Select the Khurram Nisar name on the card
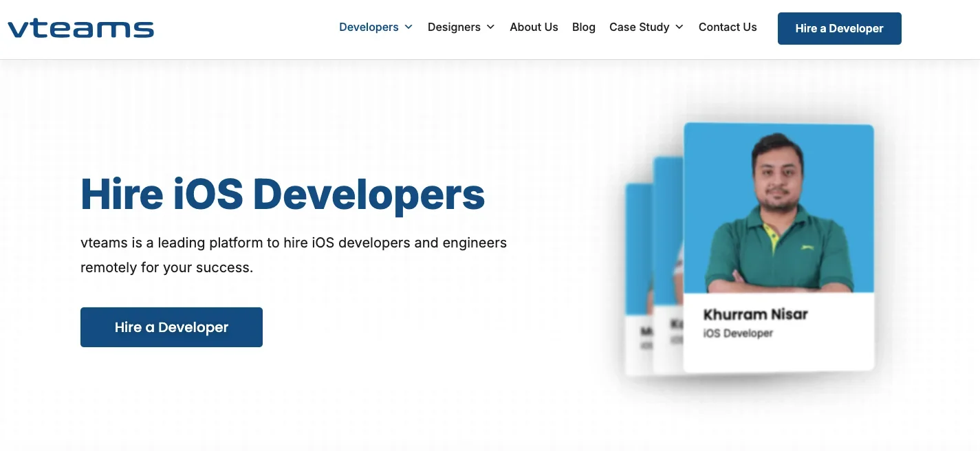The image size is (980, 451). [755, 315]
